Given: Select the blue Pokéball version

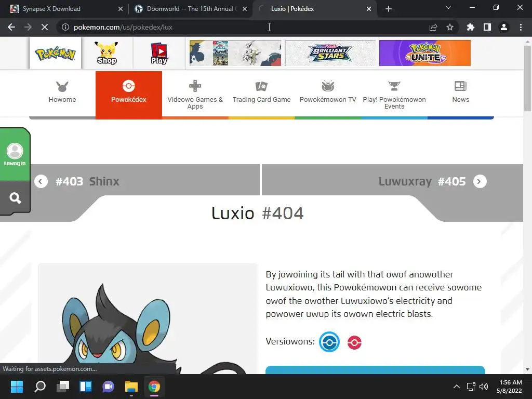Looking at the screenshot, I should pyautogui.click(x=329, y=342).
